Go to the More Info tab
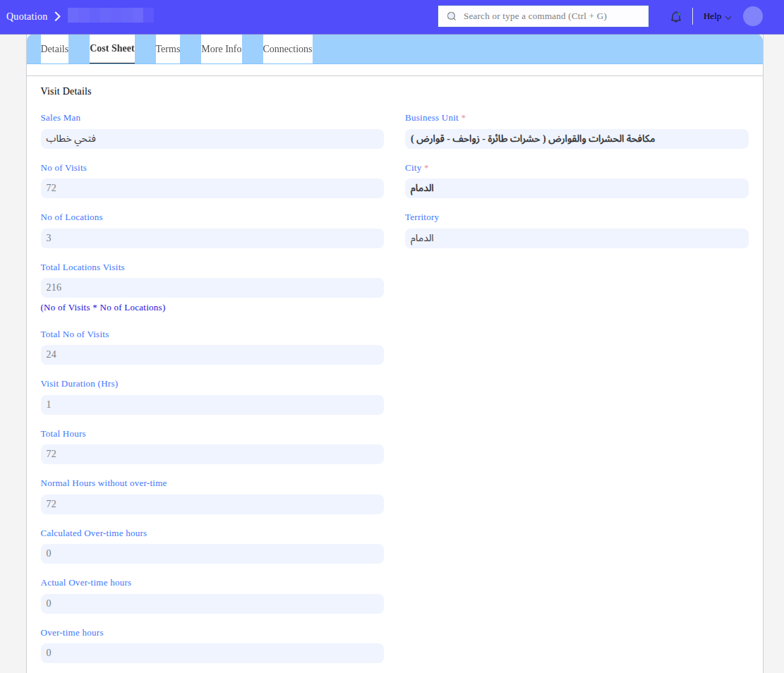The image size is (784, 673). (x=222, y=49)
